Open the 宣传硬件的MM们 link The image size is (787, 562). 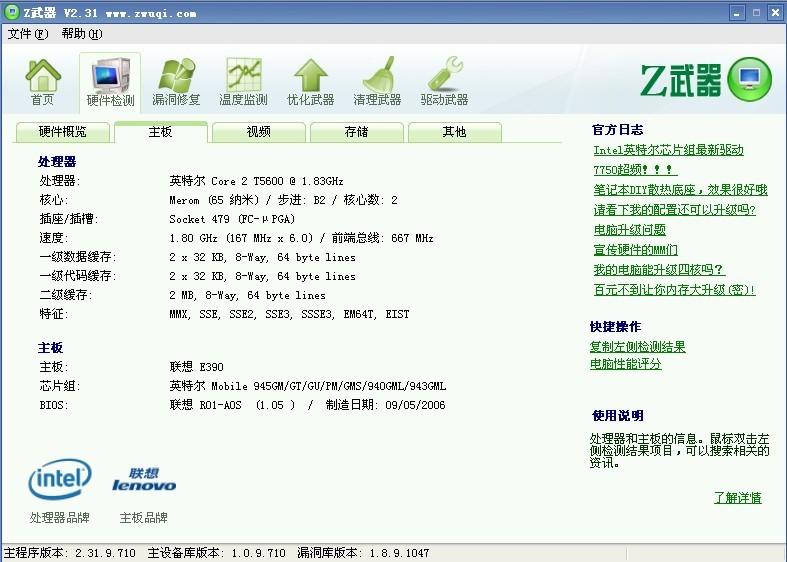635,250
